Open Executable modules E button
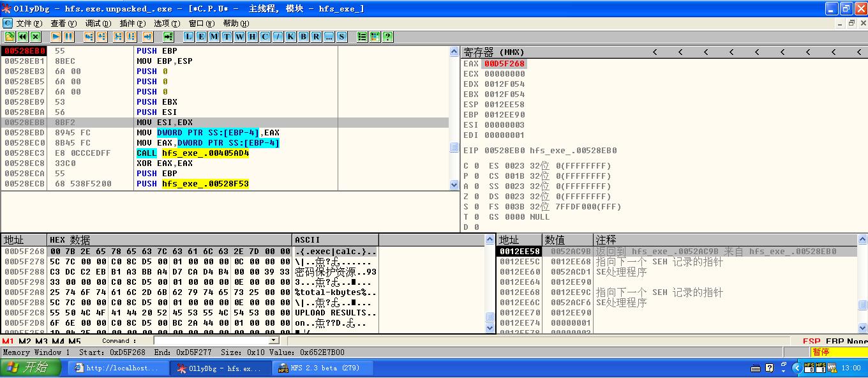 pos(201,36)
